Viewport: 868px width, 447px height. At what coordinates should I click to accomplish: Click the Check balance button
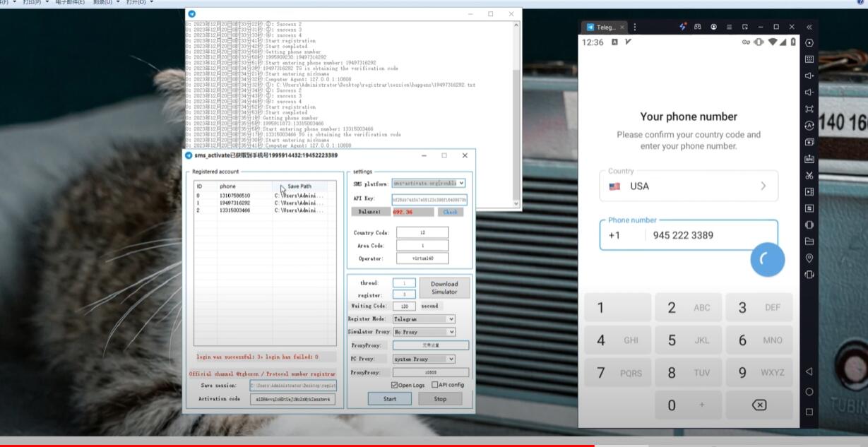tap(450, 212)
